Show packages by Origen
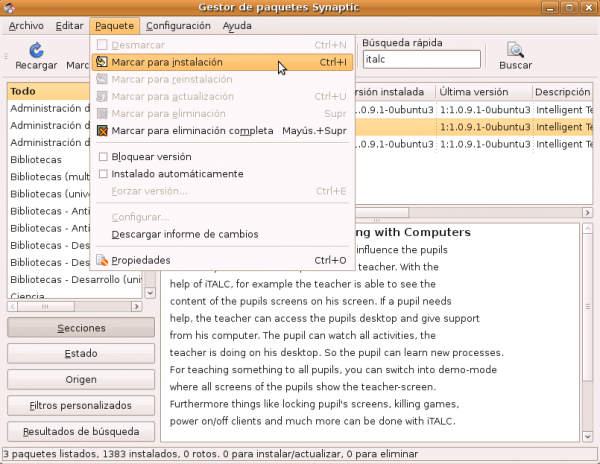The width and height of the screenshot is (600, 464). (80, 380)
